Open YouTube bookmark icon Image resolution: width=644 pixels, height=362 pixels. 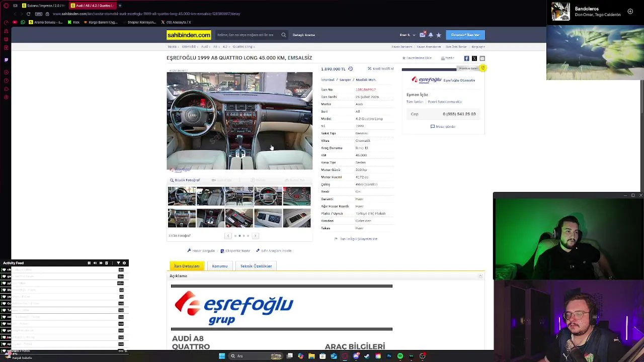coord(15,22)
